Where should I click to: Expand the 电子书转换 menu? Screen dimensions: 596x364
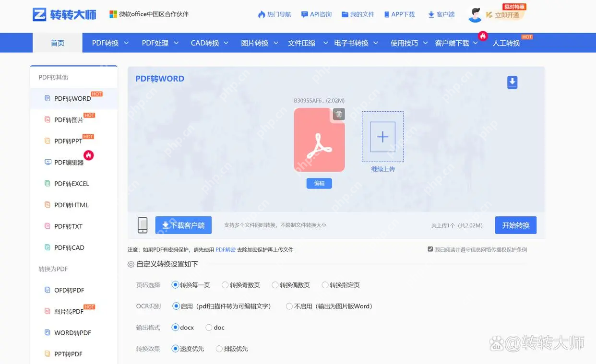click(x=353, y=42)
